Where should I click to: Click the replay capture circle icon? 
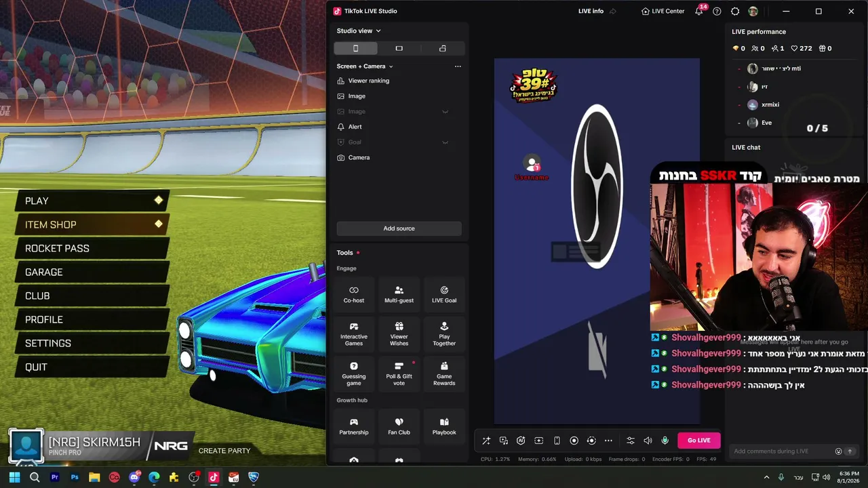(591, 441)
